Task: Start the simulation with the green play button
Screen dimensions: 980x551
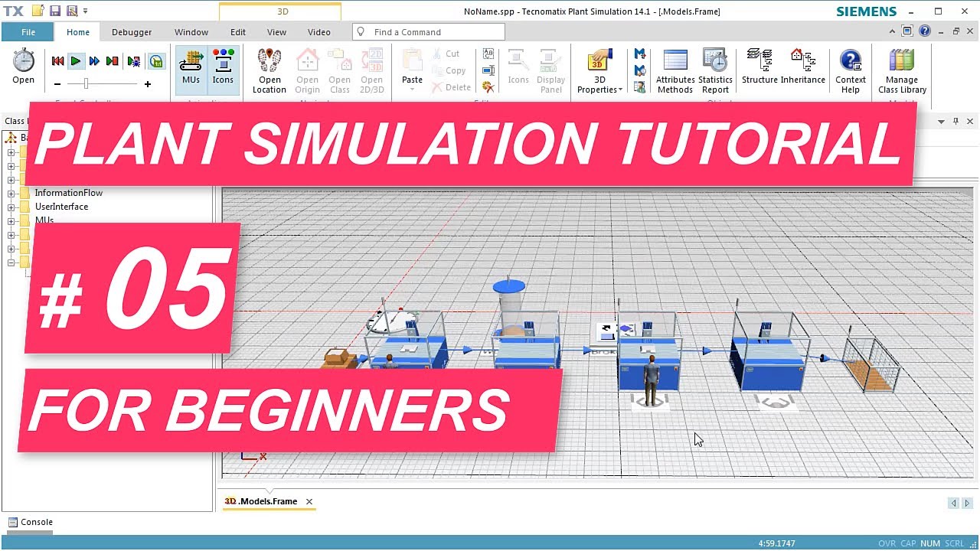Action: [76, 61]
